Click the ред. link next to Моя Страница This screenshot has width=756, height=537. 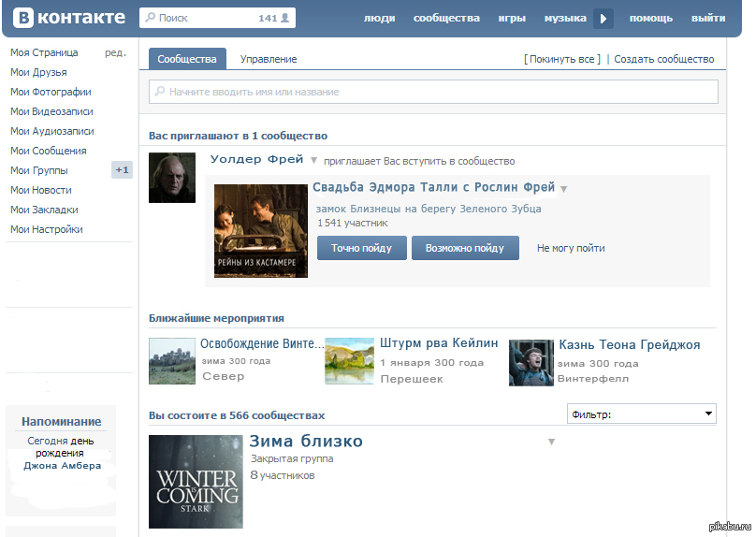coord(115,52)
